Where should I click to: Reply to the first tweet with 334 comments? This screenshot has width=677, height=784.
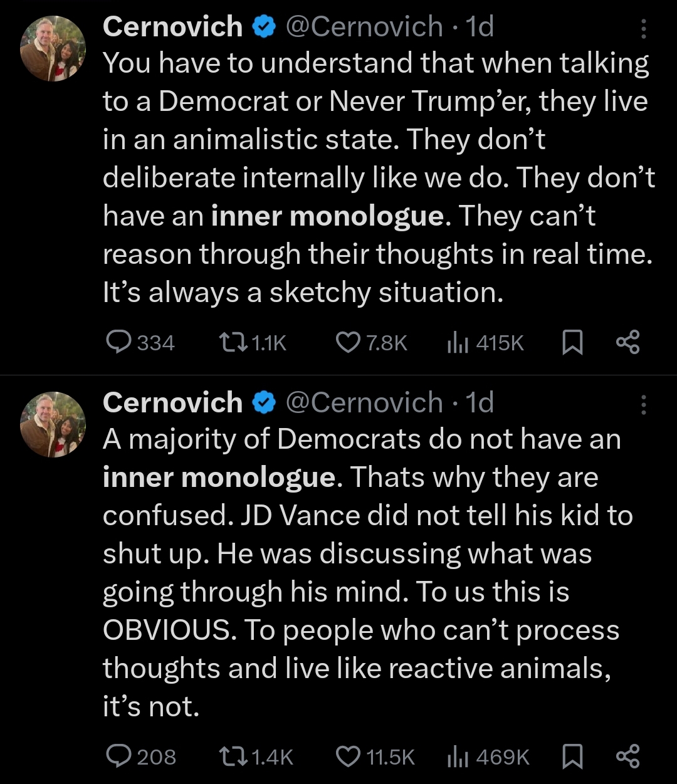click(x=117, y=342)
